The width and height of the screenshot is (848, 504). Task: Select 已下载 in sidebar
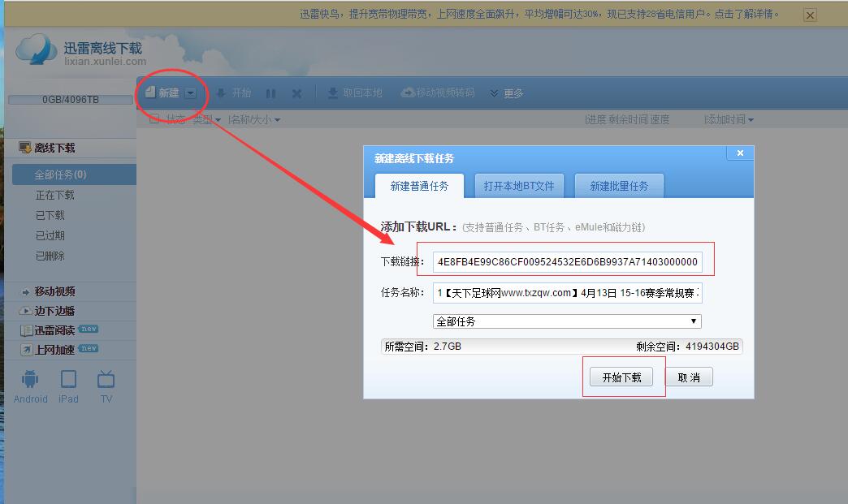click(50, 215)
